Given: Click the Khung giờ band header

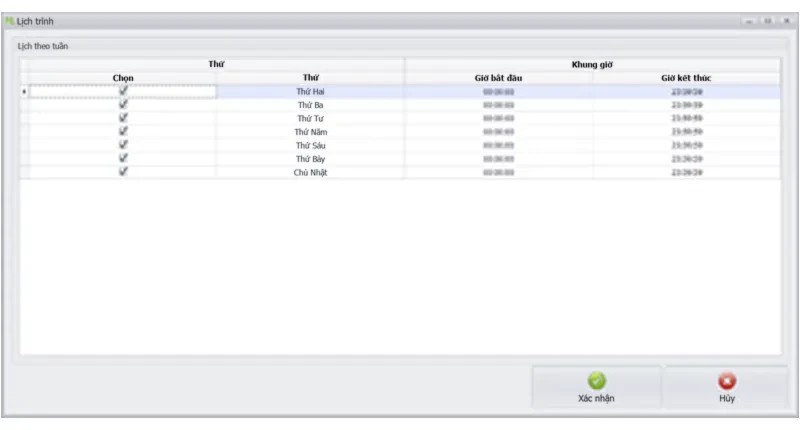Looking at the screenshot, I should [592, 64].
